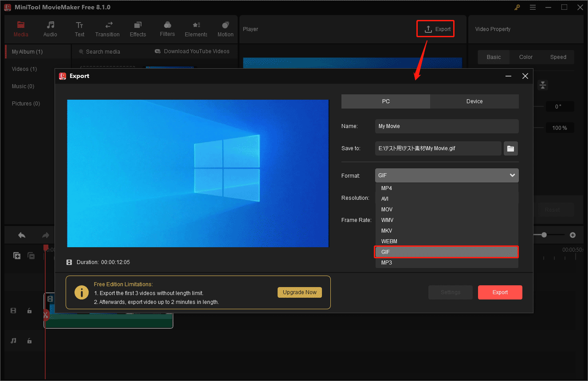Click the Save to path field
The width and height of the screenshot is (588, 381).
438,148
